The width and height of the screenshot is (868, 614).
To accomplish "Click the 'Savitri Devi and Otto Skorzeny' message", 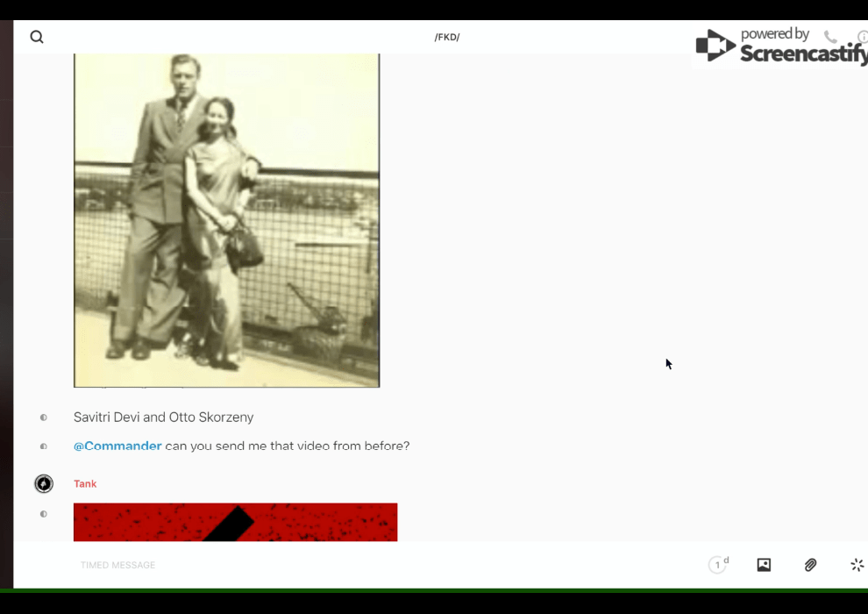I will pos(164,418).
